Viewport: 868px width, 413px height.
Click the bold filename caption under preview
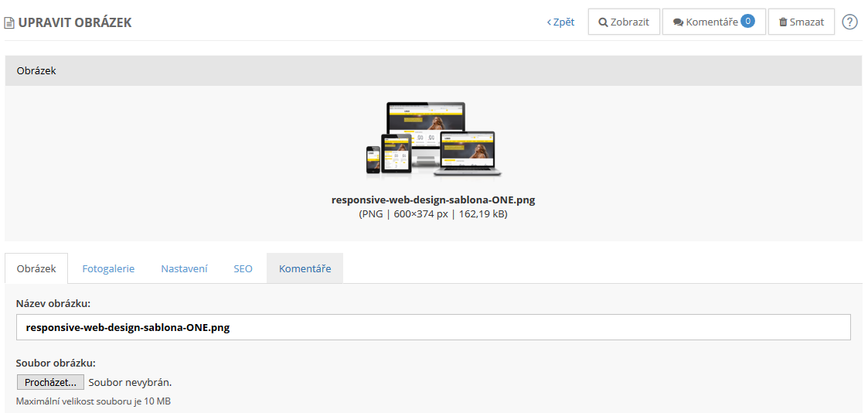(x=433, y=200)
